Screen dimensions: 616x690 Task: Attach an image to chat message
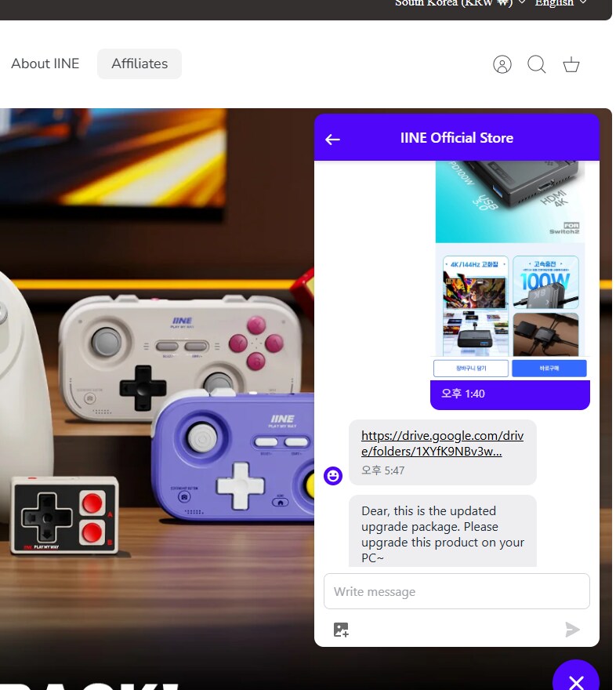(x=341, y=630)
